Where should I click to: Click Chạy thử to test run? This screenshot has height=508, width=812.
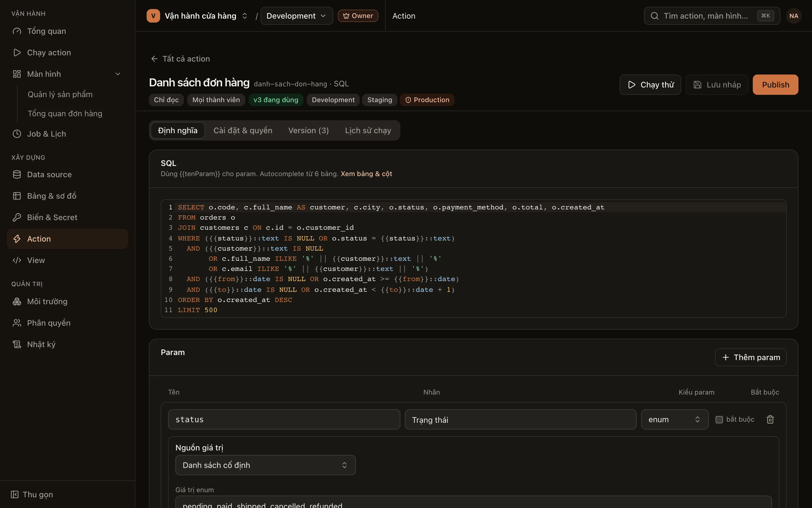point(650,85)
